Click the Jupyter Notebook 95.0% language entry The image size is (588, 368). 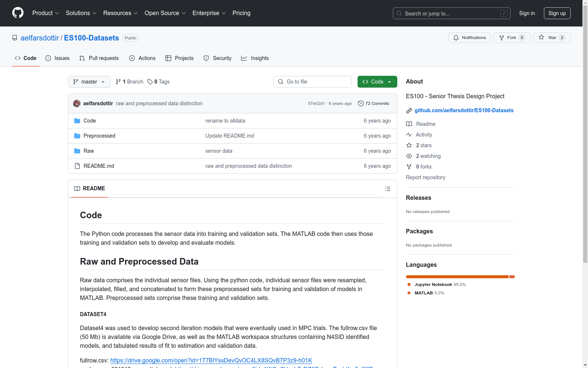click(x=437, y=284)
